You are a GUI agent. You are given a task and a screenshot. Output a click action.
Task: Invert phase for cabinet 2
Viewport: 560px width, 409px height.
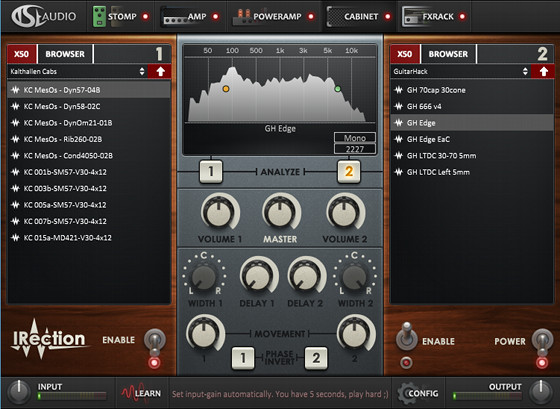click(316, 358)
